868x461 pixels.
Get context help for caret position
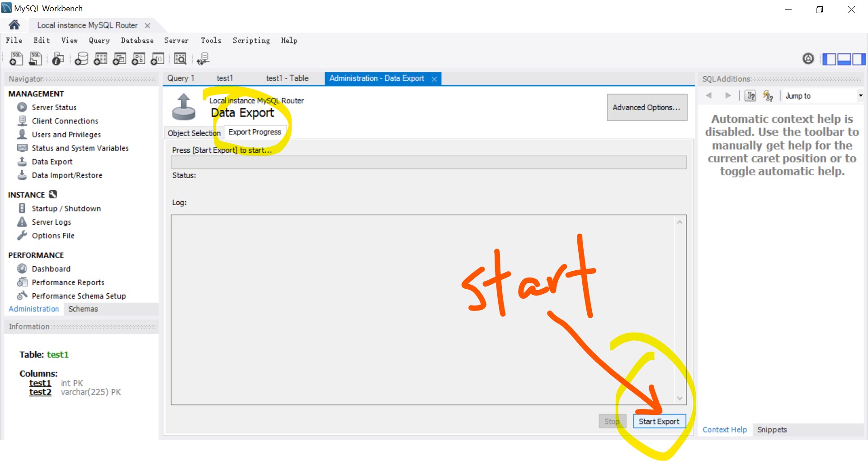pyautogui.click(x=751, y=95)
